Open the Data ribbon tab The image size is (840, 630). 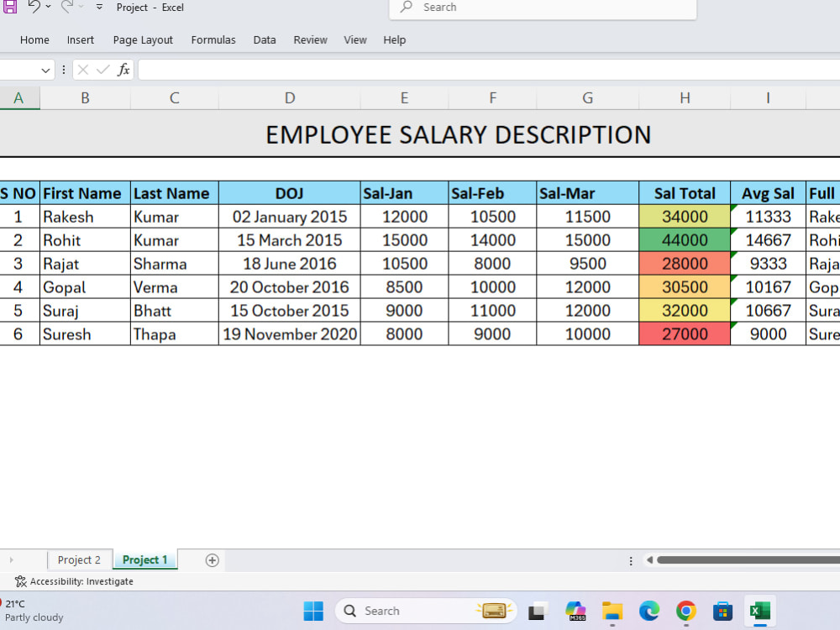tap(265, 39)
